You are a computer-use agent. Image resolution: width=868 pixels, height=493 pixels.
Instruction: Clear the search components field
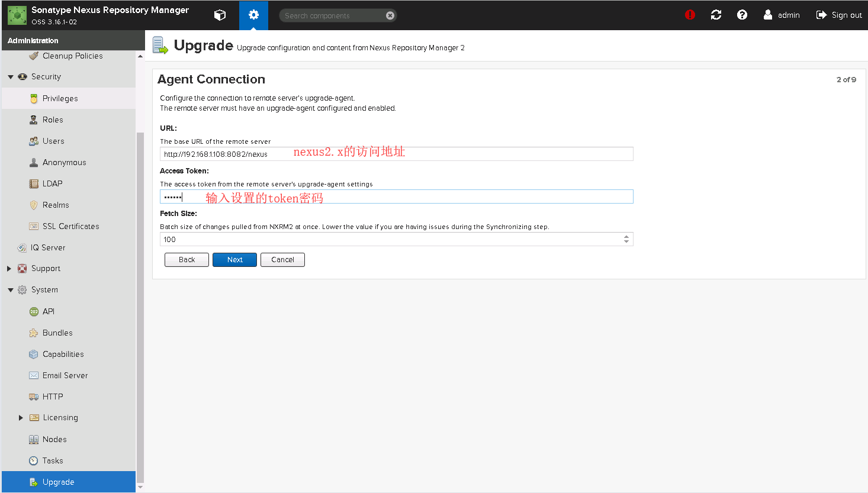(390, 15)
